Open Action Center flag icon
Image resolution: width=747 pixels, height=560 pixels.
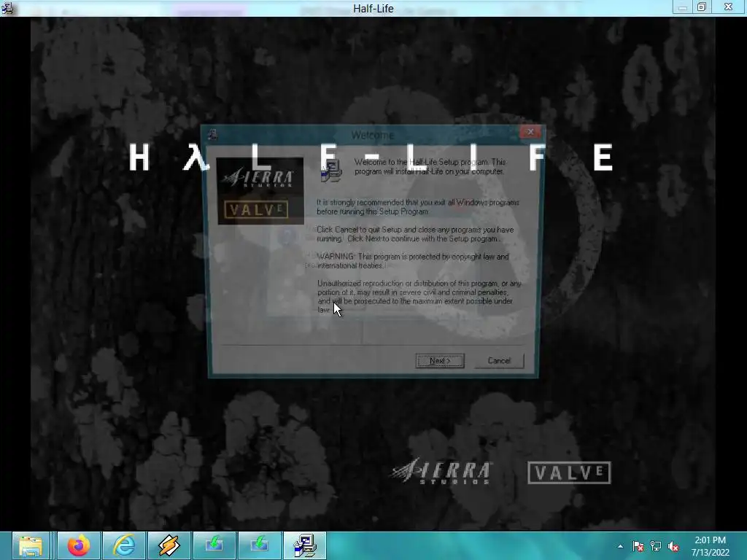click(x=638, y=546)
